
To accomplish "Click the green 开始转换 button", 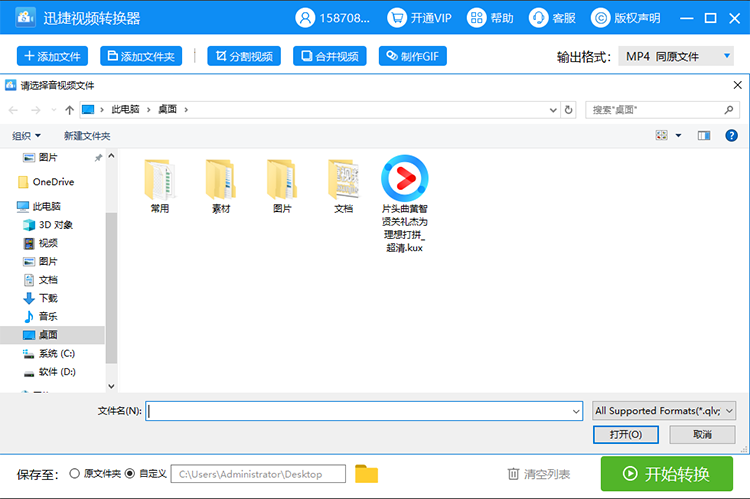I will click(667, 474).
